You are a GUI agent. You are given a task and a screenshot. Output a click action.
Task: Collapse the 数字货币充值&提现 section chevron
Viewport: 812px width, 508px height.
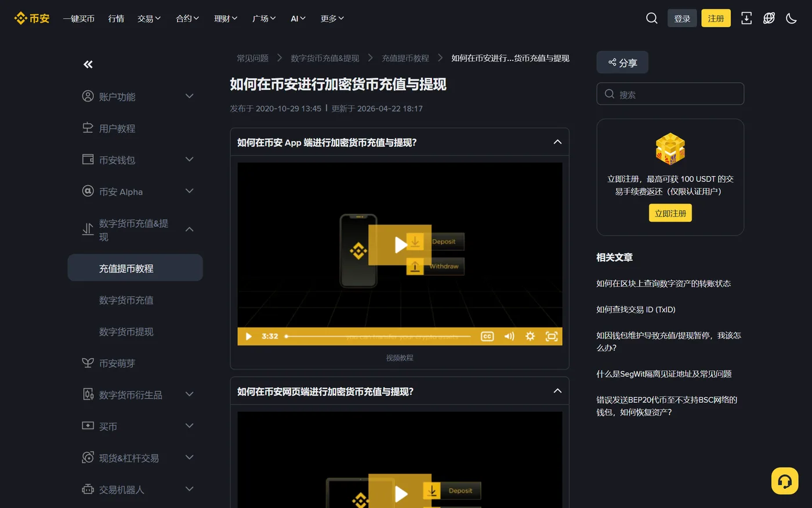coord(189,229)
